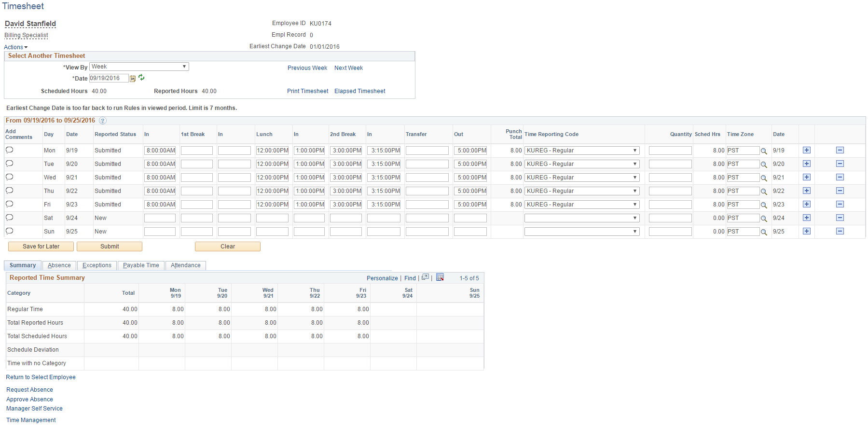The height and width of the screenshot is (425, 868).
Task: Add a row after the 9/25 entry
Action: coord(807,231)
